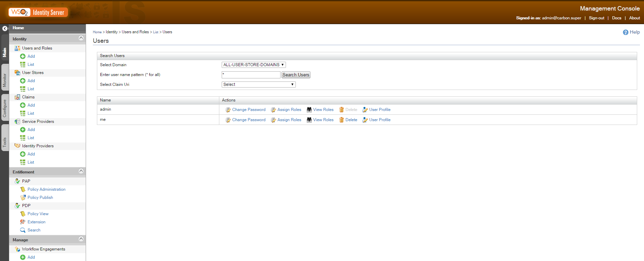Screen dimensions: 644x261
Task: Click the Assign Roles icon for admin
Action: 273,110
